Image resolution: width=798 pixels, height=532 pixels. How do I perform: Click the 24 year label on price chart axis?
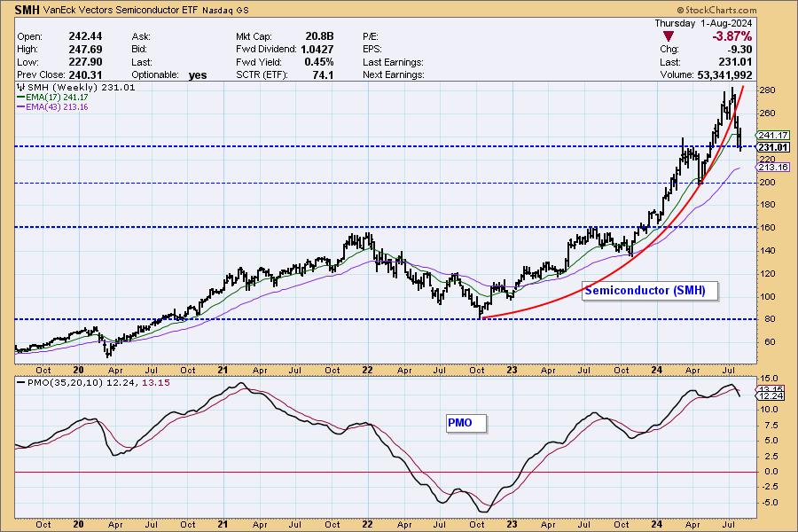[x=656, y=370]
